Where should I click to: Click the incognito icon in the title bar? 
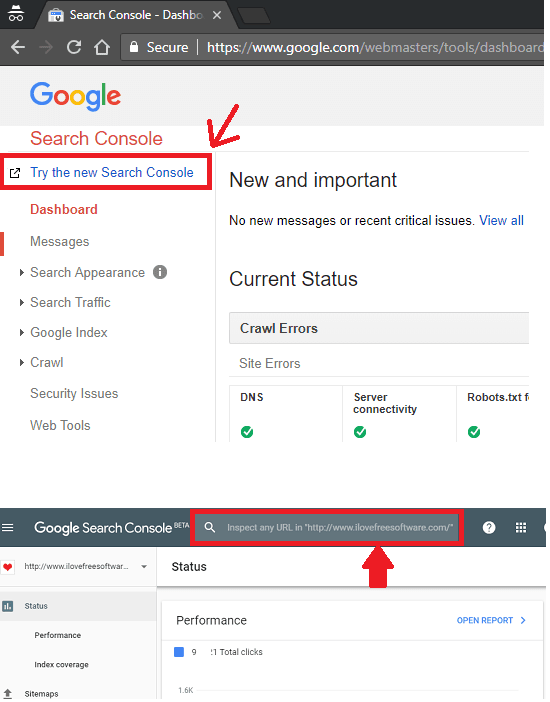pos(16,13)
